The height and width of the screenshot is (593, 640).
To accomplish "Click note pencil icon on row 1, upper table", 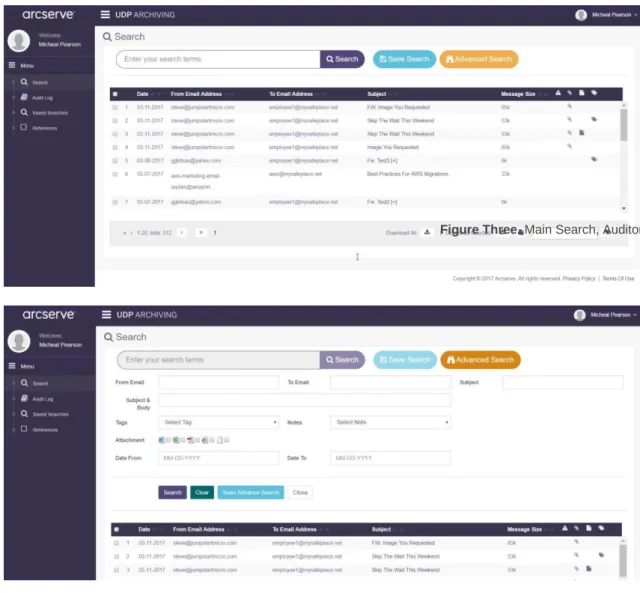I will (569, 106).
